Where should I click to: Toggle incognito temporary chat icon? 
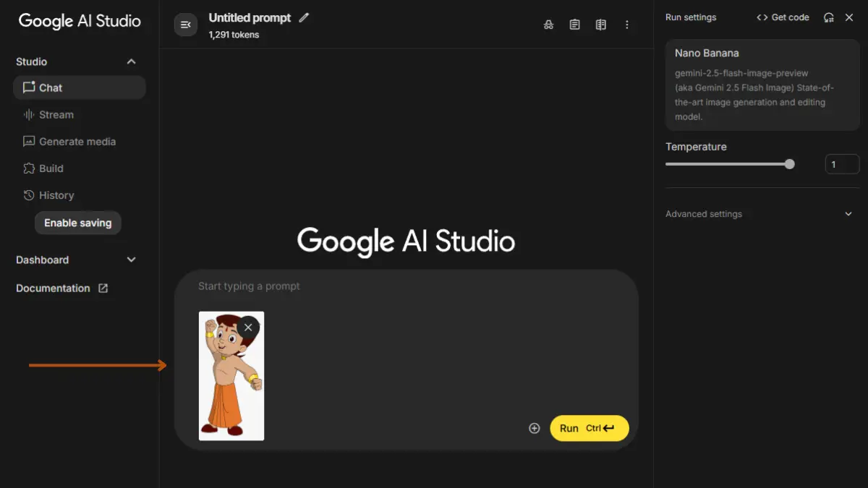coord(548,25)
